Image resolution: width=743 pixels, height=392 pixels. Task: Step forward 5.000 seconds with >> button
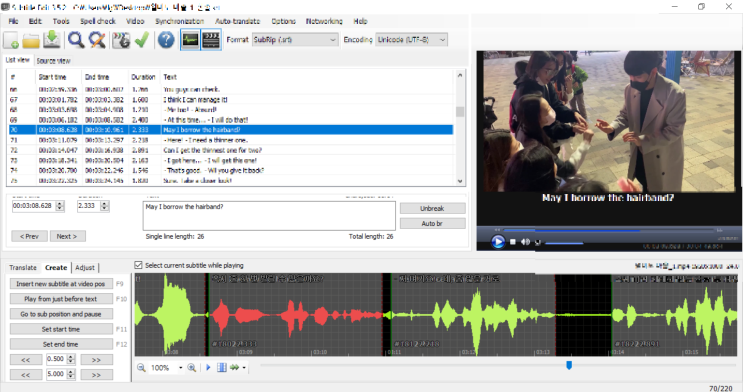coord(96,375)
